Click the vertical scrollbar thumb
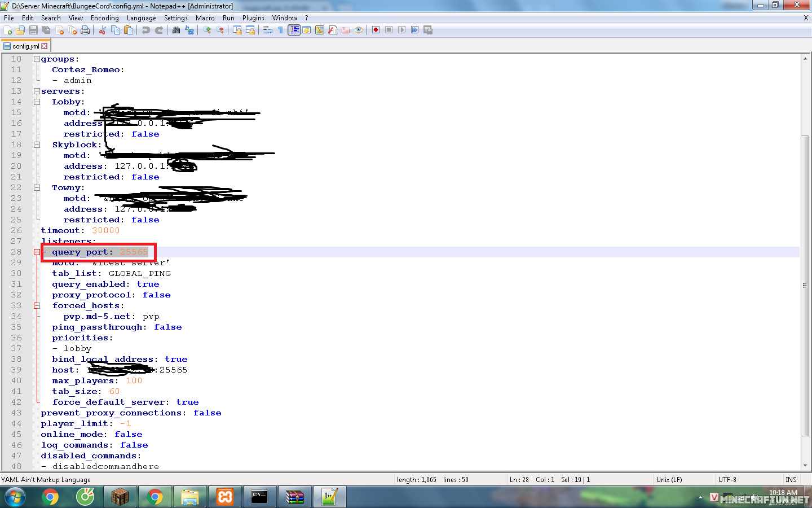The height and width of the screenshot is (508, 812). pyautogui.click(x=805, y=286)
